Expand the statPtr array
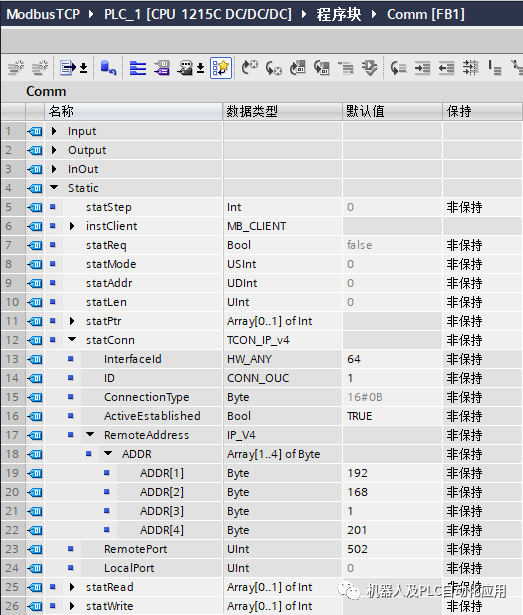 click(x=72, y=321)
